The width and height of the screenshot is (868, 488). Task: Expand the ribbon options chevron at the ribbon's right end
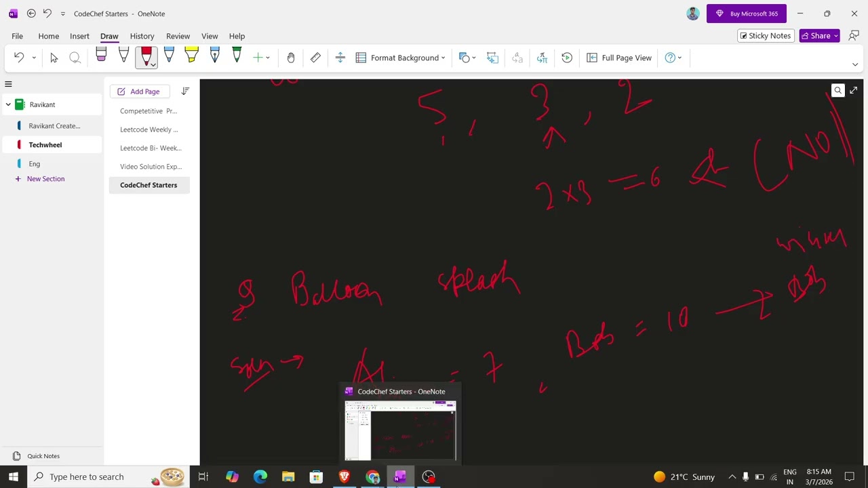pyautogui.click(x=854, y=64)
